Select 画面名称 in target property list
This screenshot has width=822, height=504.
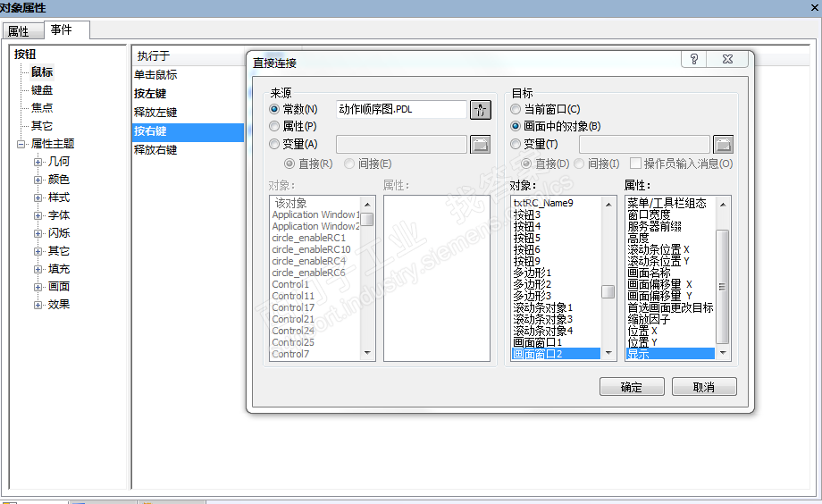tap(670, 273)
